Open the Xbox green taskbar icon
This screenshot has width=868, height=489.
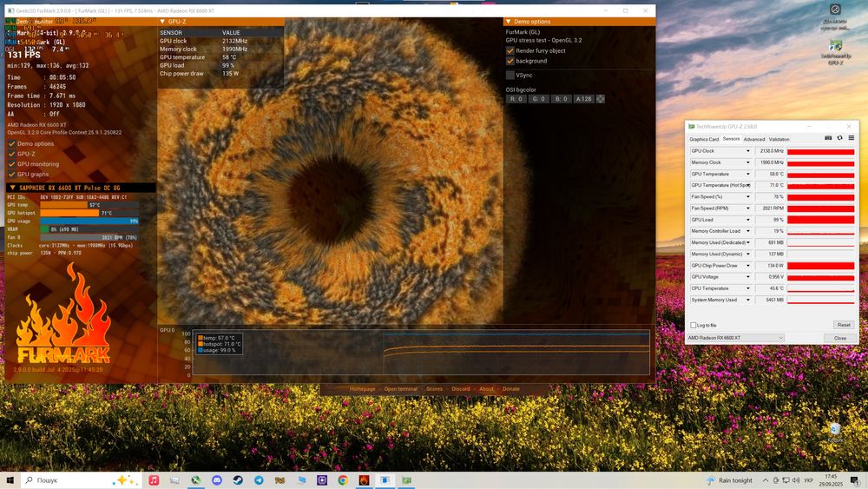[196, 480]
